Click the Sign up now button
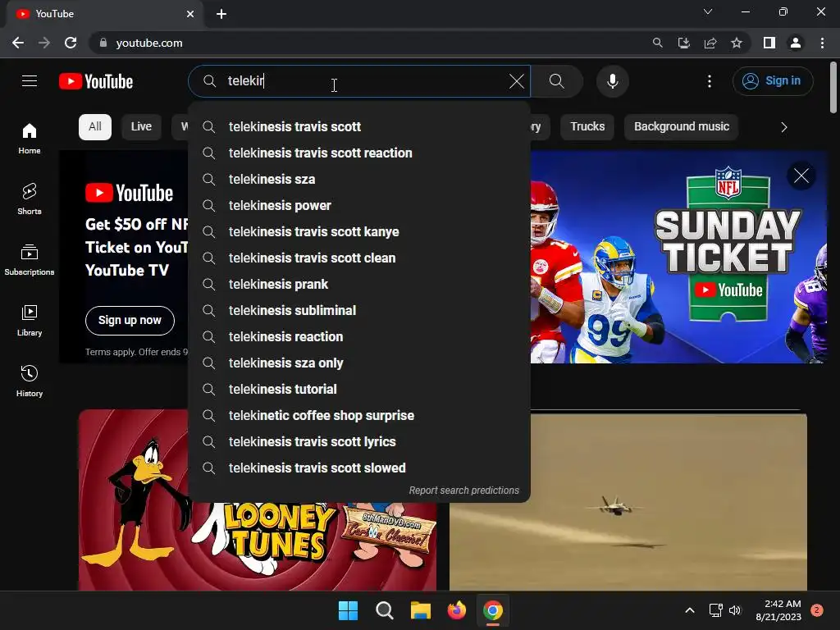This screenshot has height=630, width=840. [130, 321]
